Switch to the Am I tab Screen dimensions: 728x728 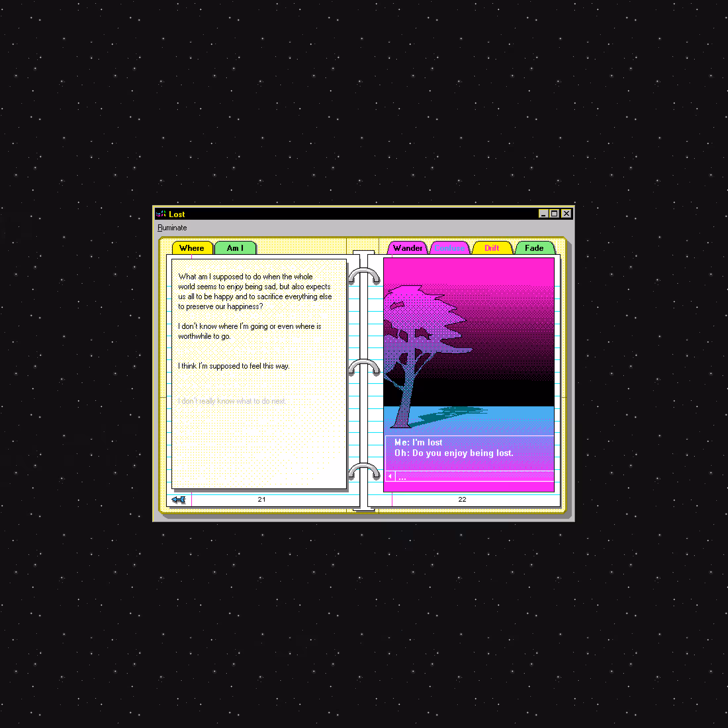pos(235,248)
